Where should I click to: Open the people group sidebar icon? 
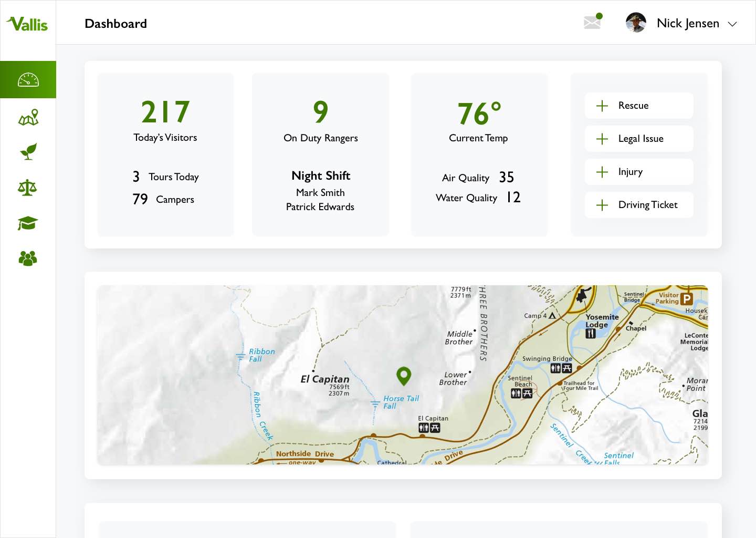coord(28,258)
